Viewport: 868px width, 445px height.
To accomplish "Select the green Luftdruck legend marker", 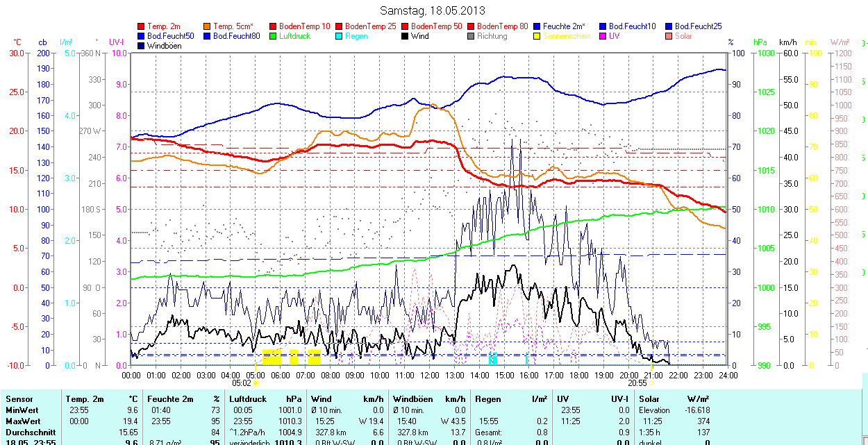I will [274, 36].
